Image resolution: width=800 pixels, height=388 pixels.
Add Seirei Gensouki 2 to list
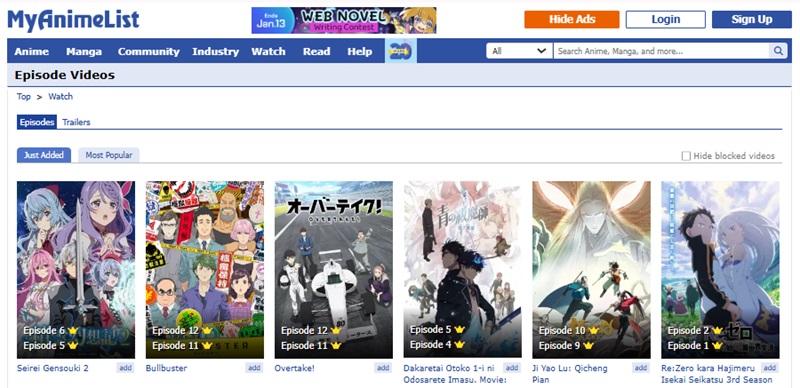(125, 368)
